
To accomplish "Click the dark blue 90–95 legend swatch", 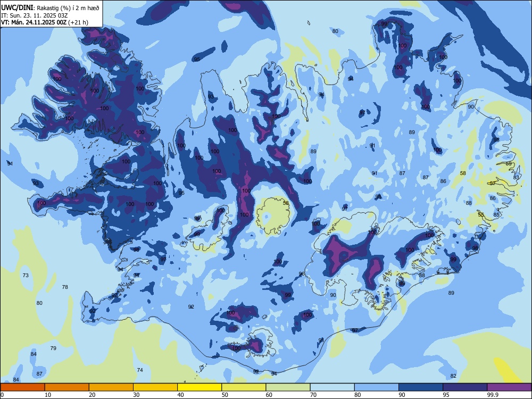I will 421,387.
